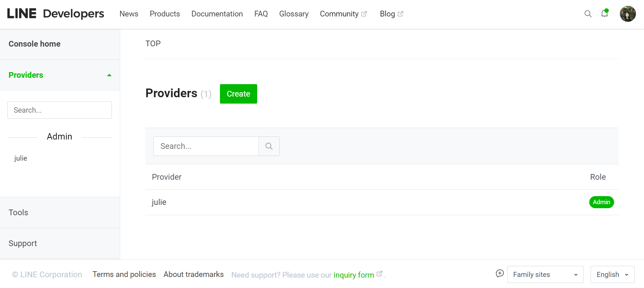644x288 pixels.
Task: Click the Provider column header
Action: [167, 177]
